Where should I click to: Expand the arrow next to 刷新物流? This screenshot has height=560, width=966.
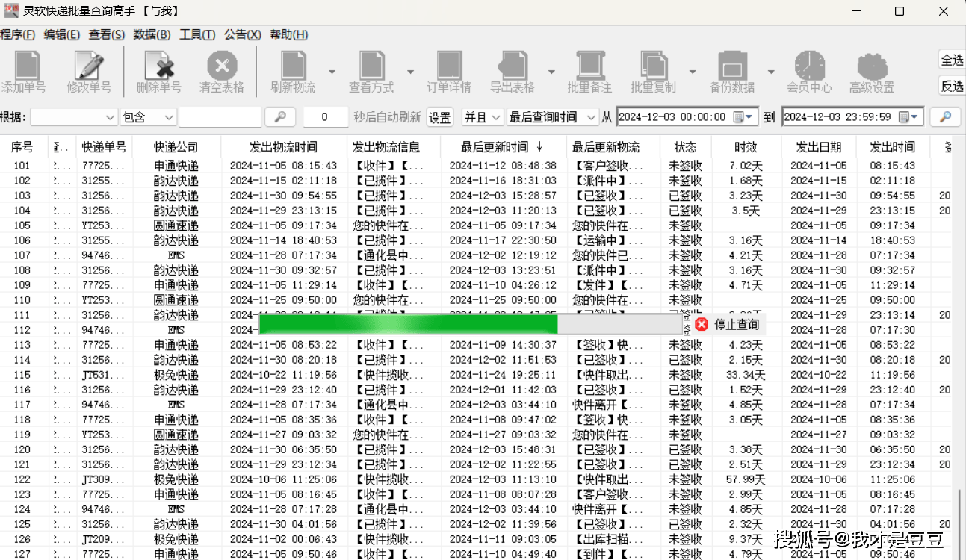pos(332,72)
